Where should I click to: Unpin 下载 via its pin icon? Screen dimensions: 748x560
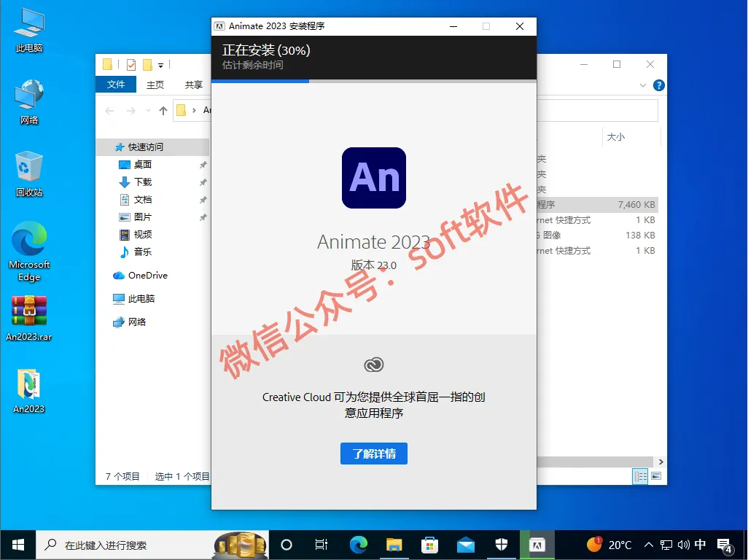point(203,182)
